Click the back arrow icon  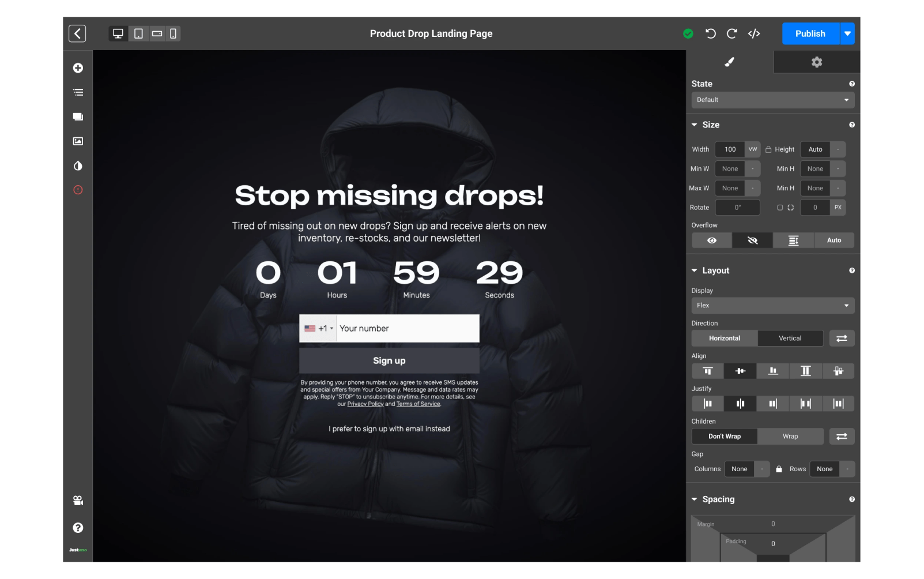click(77, 33)
